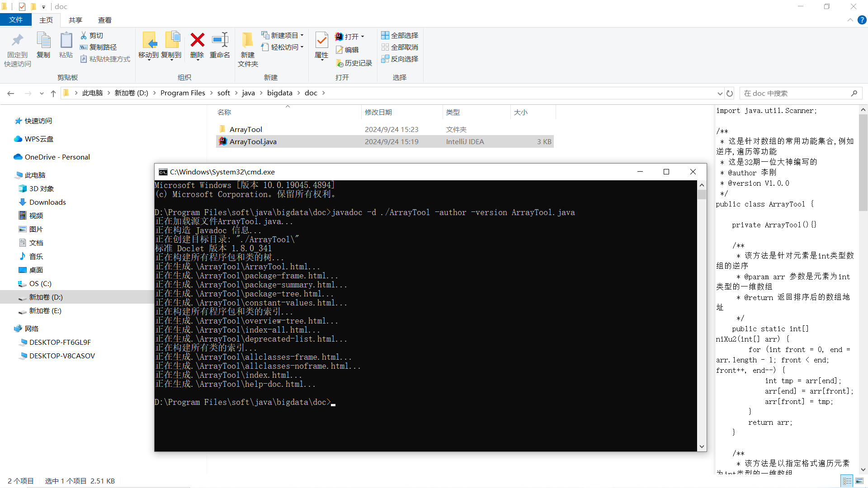Click the search doc input field
Viewport: 868px width, 488px height.
(796, 94)
